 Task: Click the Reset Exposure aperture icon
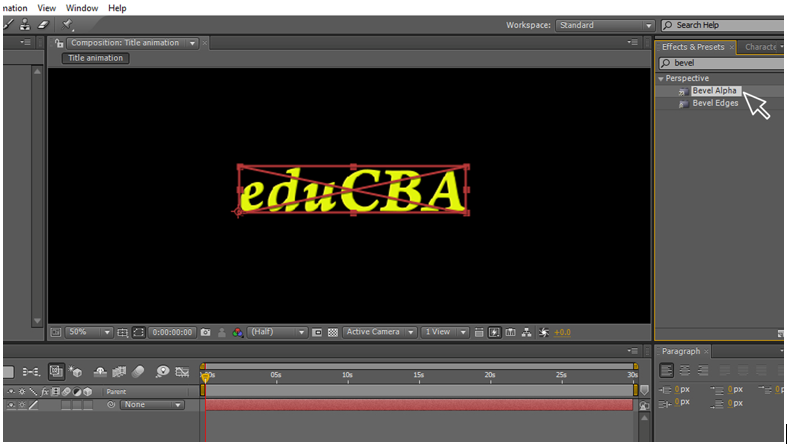[x=544, y=332]
